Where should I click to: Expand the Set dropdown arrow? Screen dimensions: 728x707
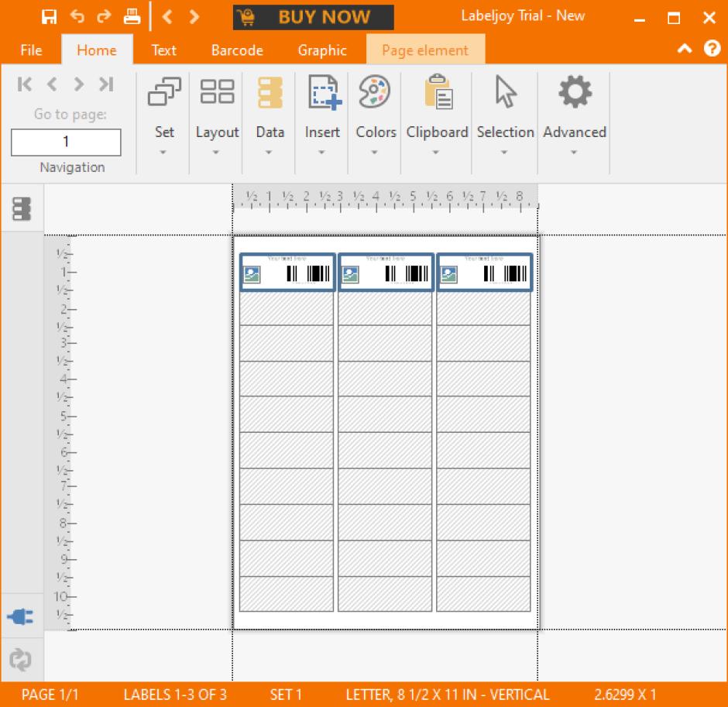163,153
